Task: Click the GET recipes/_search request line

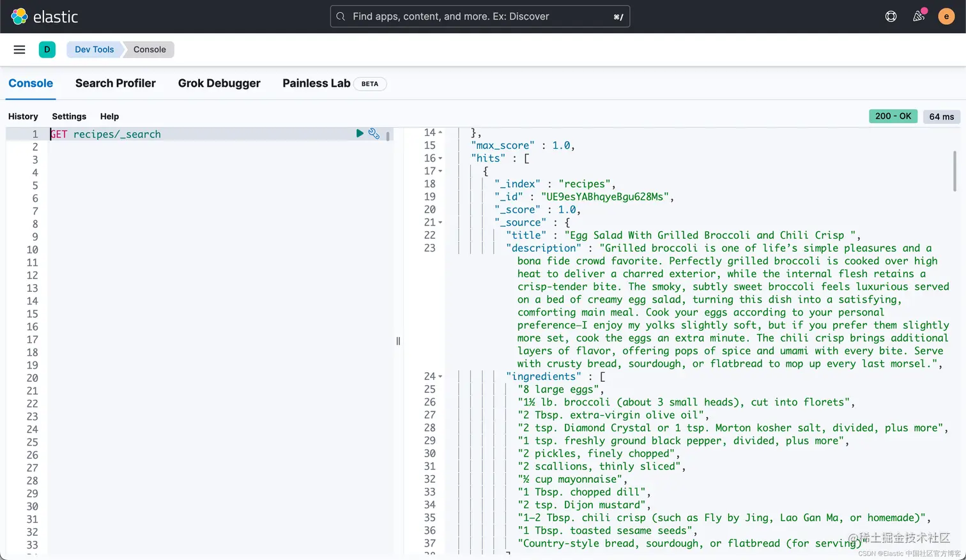Action: click(105, 134)
